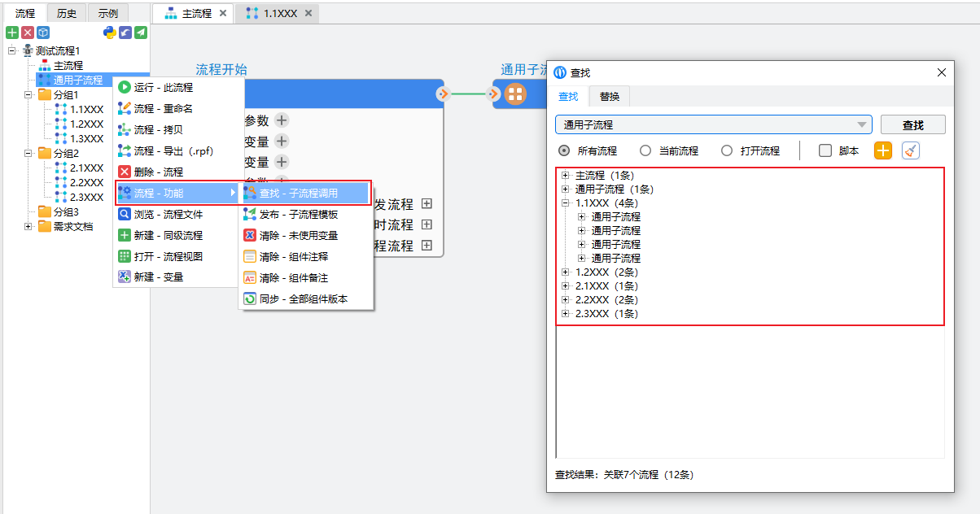The height and width of the screenshot is (514, 980).
Task: Close the 主流程 editor tab
Action: point(223,13)
